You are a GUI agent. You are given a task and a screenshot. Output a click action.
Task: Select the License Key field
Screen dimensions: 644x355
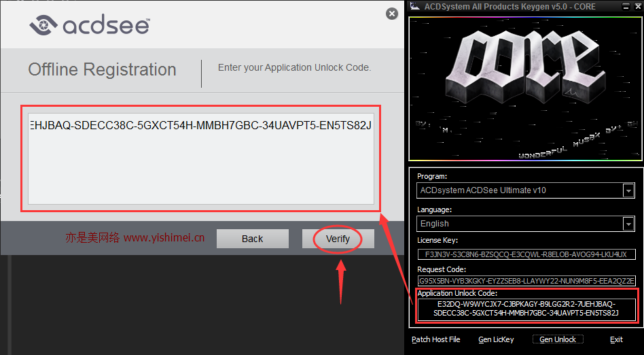click(526, 254)
